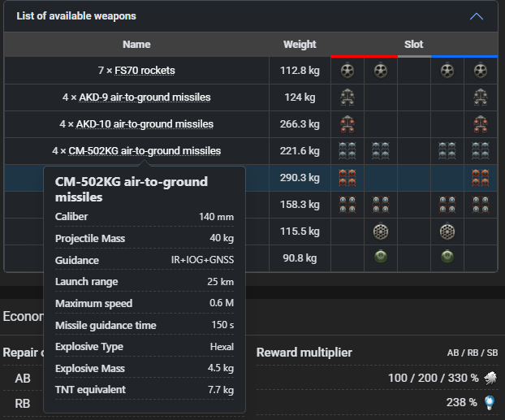Select FS70 rocket pod icon in fourth slot
The image size is (505, 420).
tap(447, 71)
